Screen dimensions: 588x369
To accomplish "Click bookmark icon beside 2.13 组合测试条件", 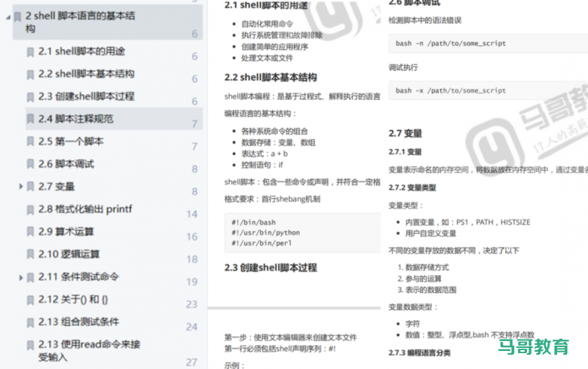I will [30, 323].
